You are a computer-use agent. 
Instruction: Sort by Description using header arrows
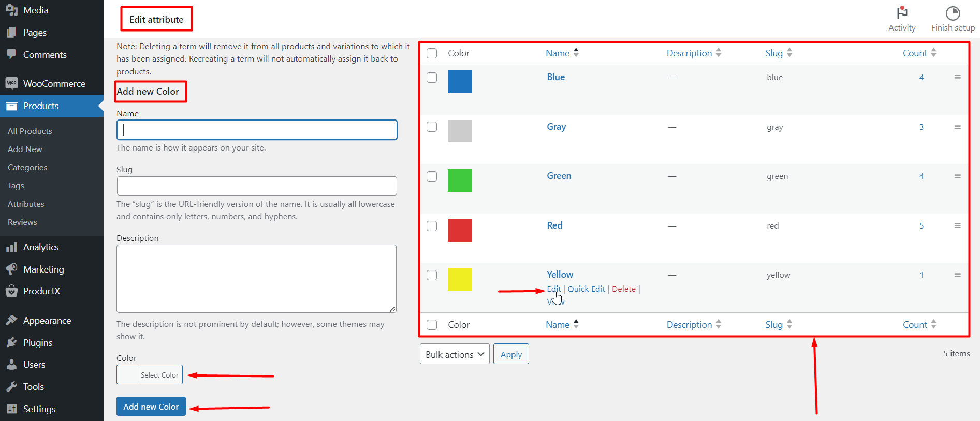pyautogui.click(x=719, y=53)
